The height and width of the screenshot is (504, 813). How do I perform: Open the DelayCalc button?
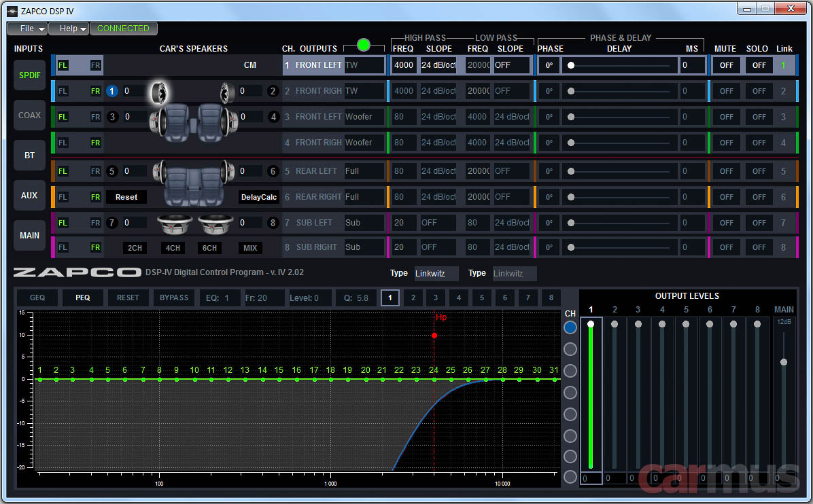click(259, 198)
